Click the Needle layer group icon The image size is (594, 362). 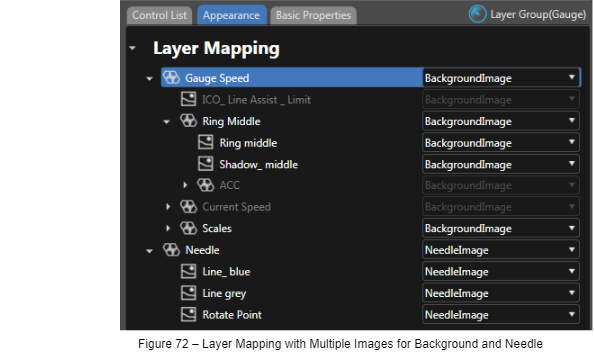[171, 250]
